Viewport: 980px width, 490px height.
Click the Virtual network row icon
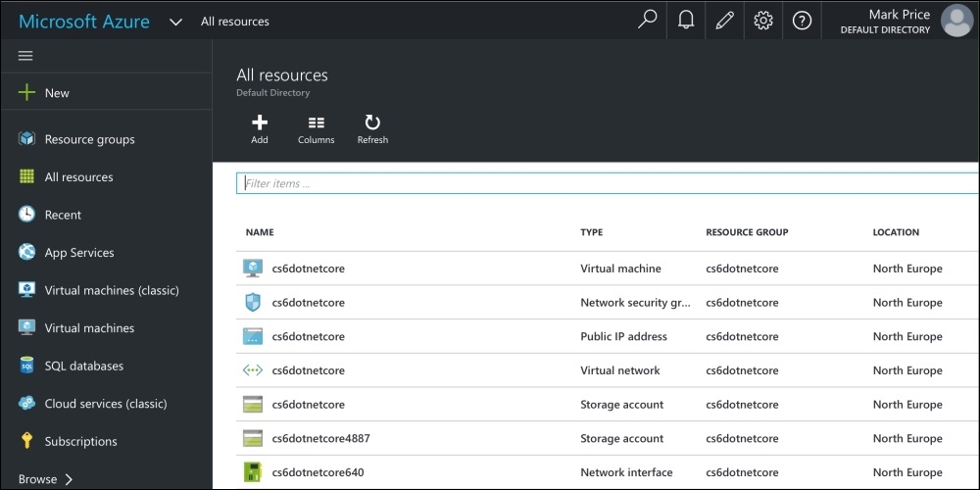(x=253, y=370)
